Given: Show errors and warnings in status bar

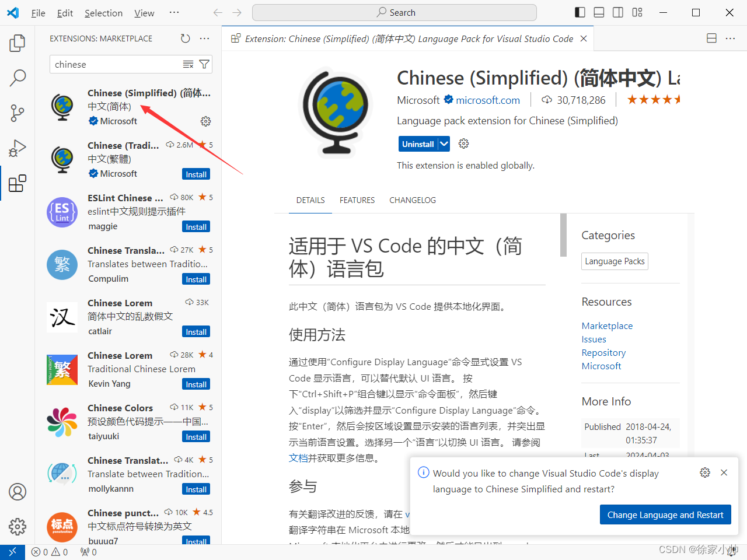Looking at the screenshot, I should [50, 552].
